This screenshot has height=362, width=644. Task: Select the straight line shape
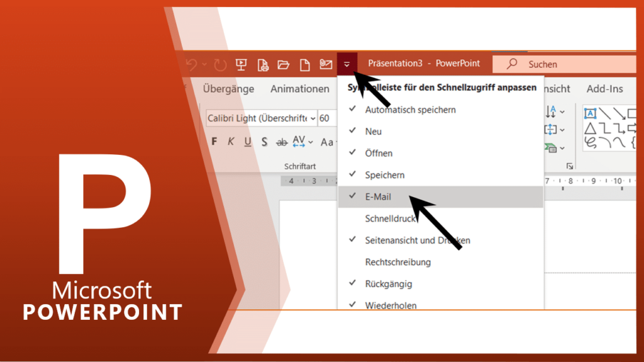(604, 113)
